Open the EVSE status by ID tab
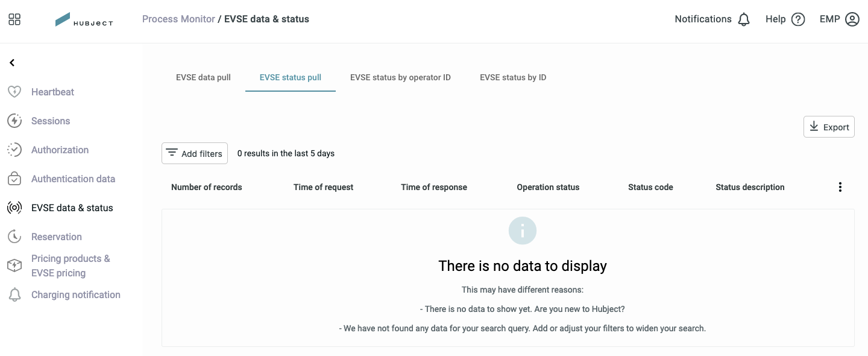 point(513,77)
